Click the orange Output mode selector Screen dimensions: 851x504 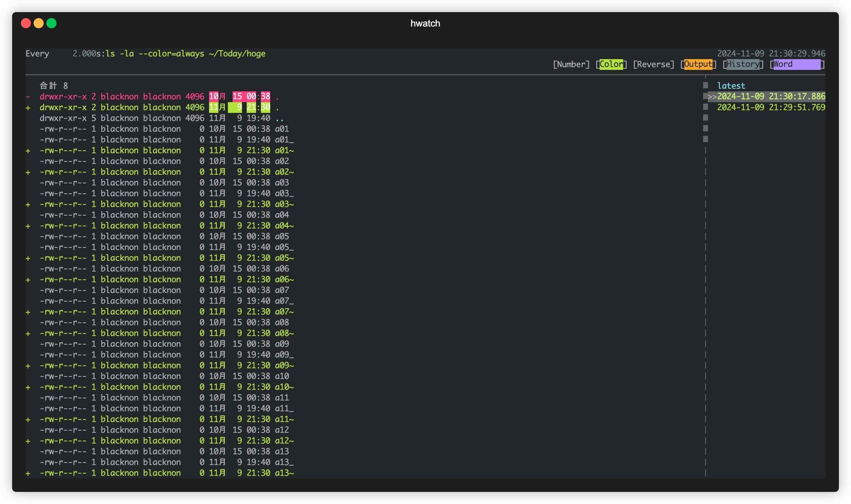coord(698,64)
